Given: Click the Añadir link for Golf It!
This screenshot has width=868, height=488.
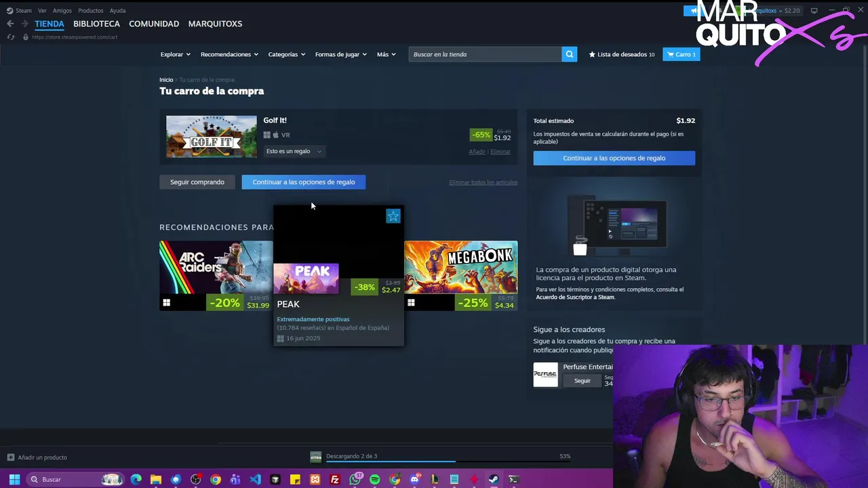Looking at the screenshot, I should point(477,152).
